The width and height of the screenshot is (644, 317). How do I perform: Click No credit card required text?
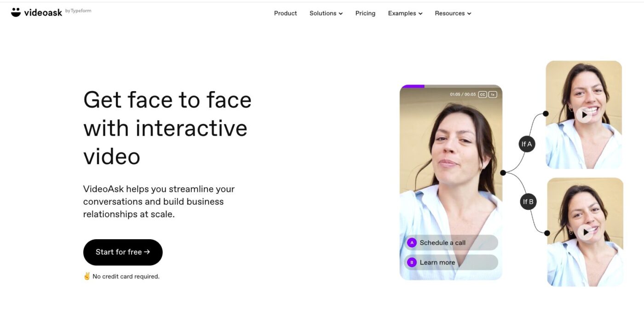[x=126, y=277]
